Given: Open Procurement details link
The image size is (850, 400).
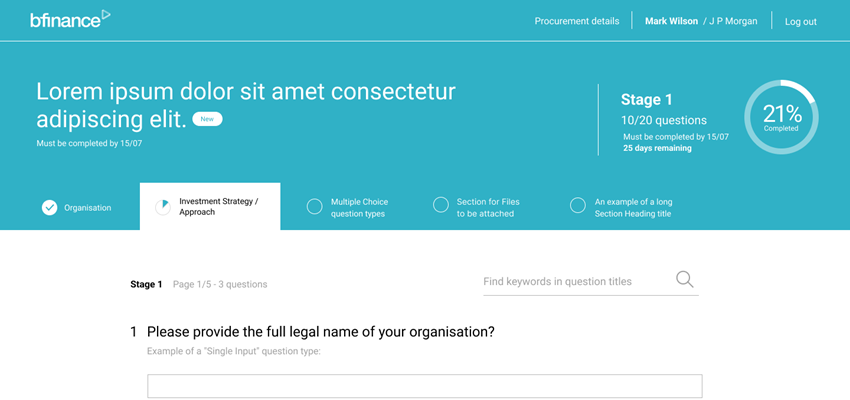Looking at the screenshot, I should 577,21.
